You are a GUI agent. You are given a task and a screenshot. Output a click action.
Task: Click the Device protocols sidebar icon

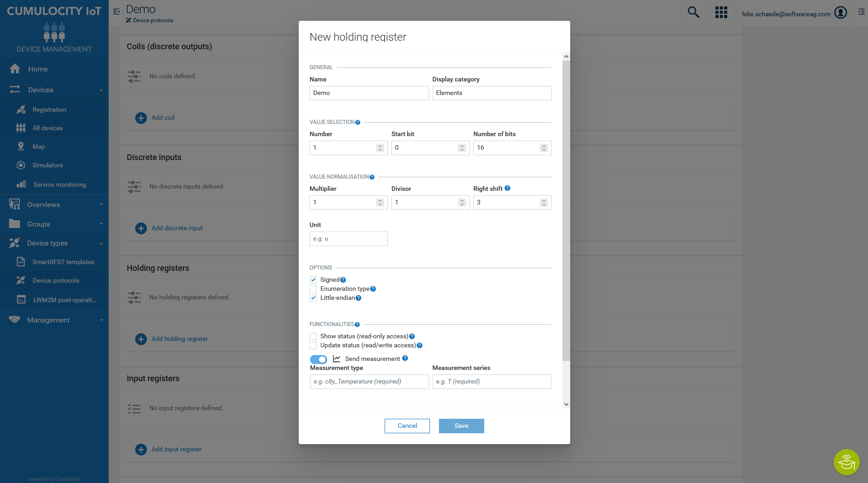pyautogui.click(x=21, y=280)
